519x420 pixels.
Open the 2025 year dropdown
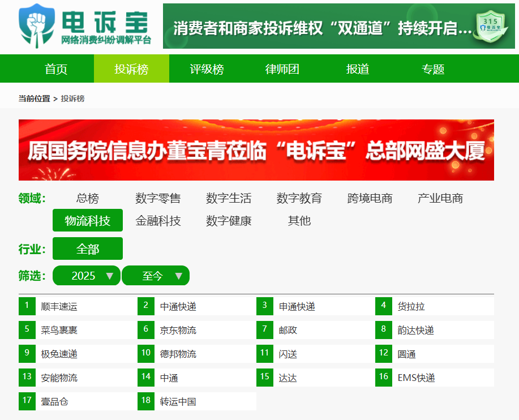pyautogui.click(x=87, y=276)
